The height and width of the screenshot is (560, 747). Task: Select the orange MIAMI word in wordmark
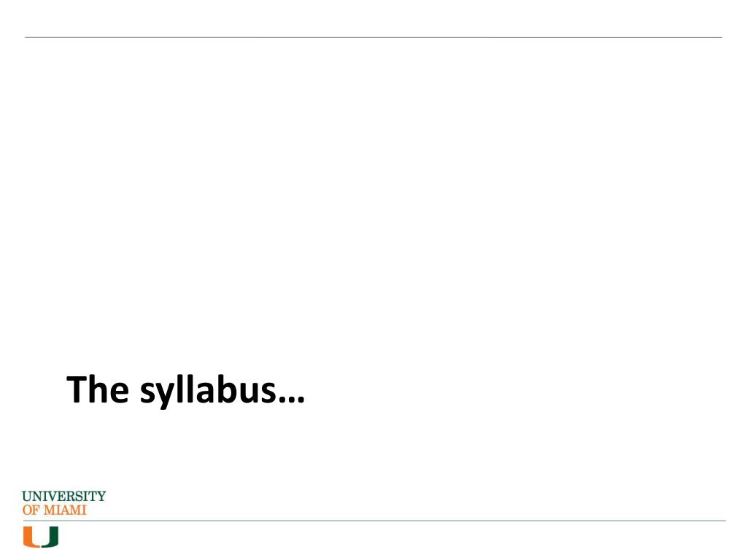65,510
